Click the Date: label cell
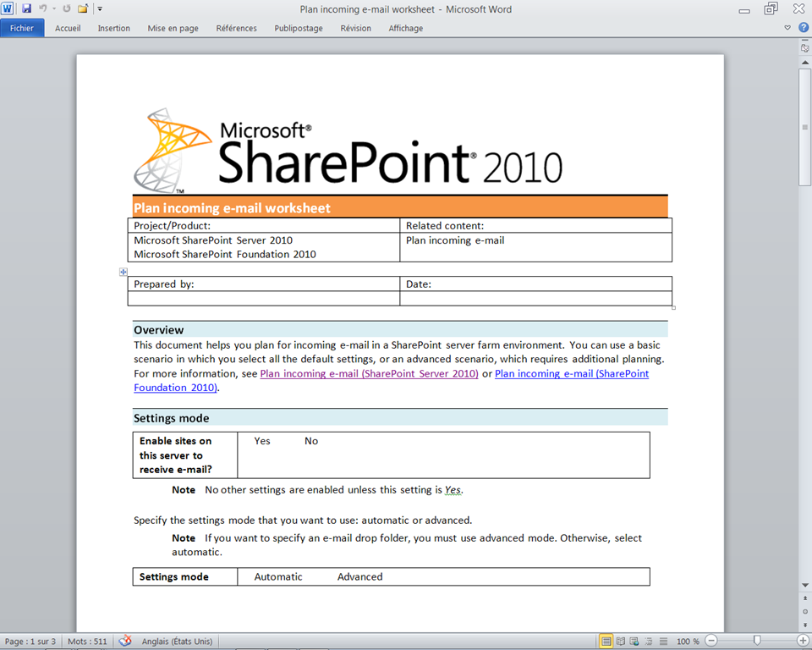 pyautogui.click(x=536, y=284)
